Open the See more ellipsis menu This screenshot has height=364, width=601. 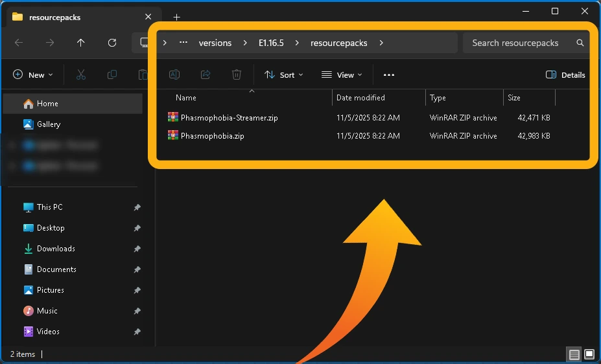pos(389,75)
